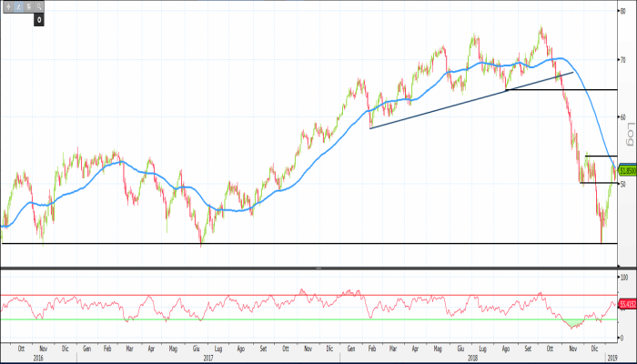637x364 pixels.
Task: Click the green RSI oversold line
Action: tap(273, 318)
